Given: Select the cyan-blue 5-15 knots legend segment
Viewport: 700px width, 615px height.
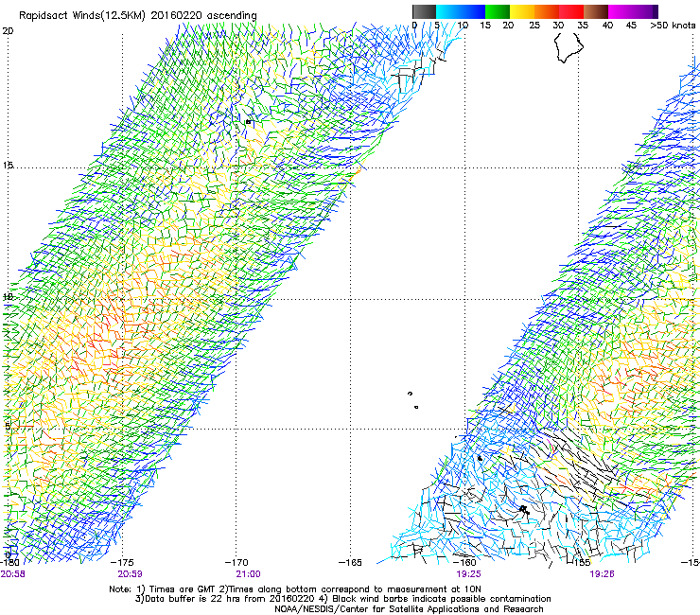Looking at the screenshot, I should point(461,11).
